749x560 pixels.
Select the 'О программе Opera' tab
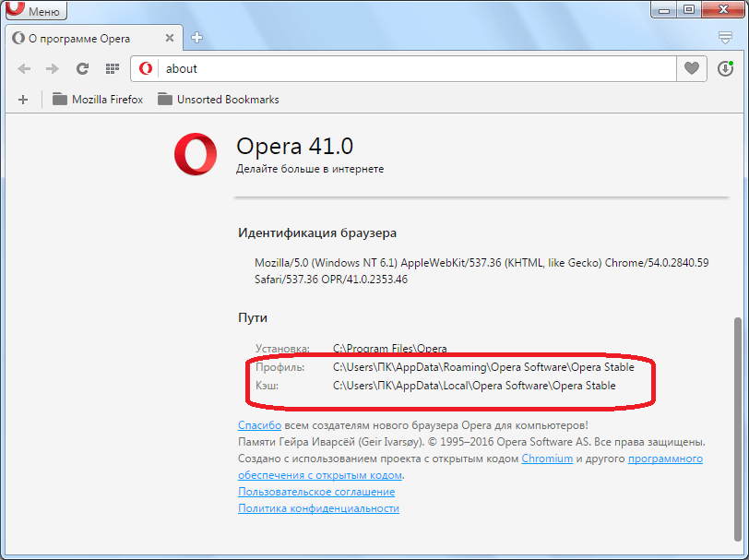click(x=83, y=39)
